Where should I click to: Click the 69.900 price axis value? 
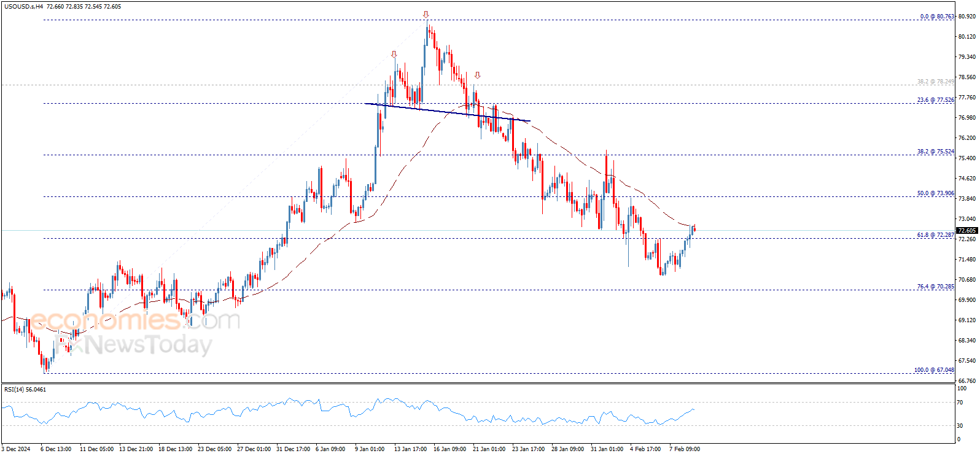click(x=967, y=300)
